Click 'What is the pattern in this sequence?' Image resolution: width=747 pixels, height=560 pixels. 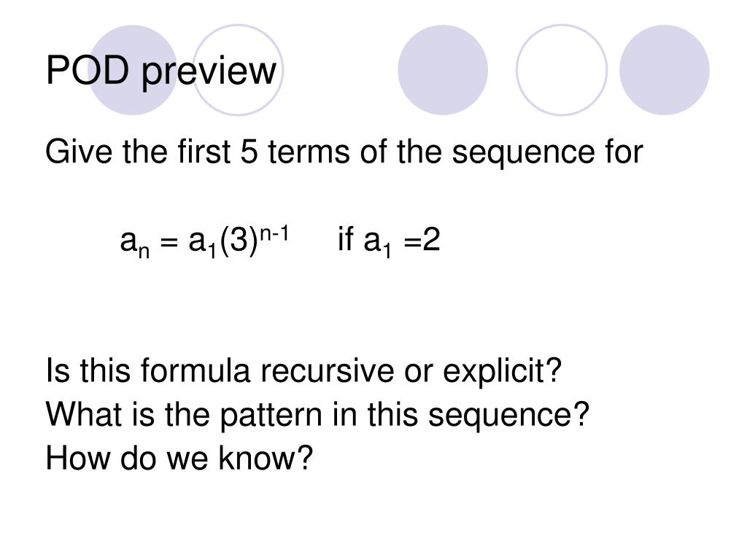click(x=317, y=415)
